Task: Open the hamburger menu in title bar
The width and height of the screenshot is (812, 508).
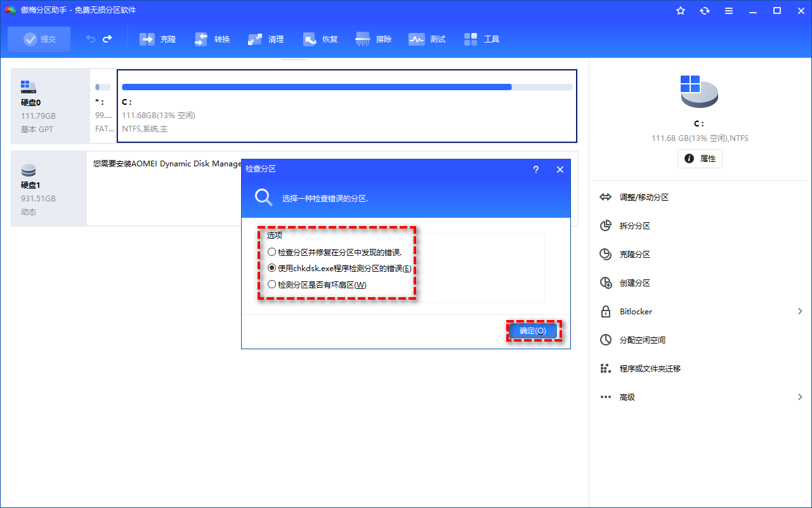Action: click(729, 11)
